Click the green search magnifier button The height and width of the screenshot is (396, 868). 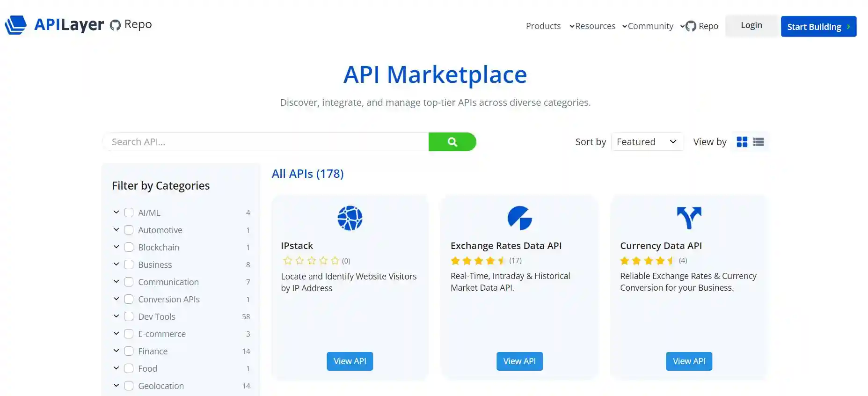452,142
